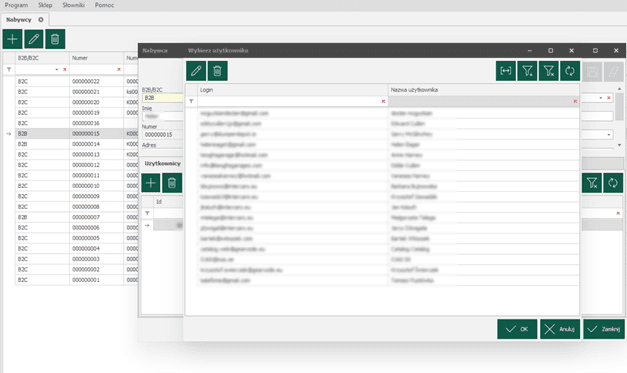Screen dimensions: 627x373
Task: Add a user under Użytkownicy in Nabywca
Action: point(151,183)
